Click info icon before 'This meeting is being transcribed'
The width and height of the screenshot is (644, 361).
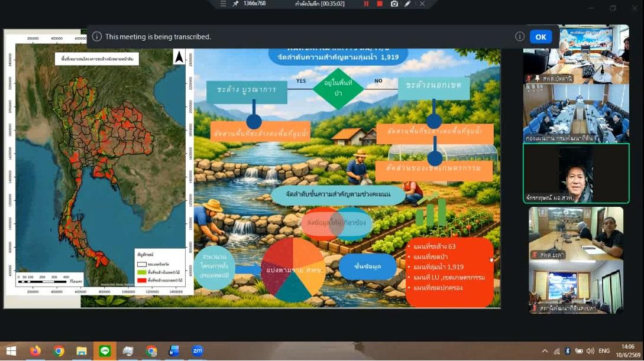[97, 37]
